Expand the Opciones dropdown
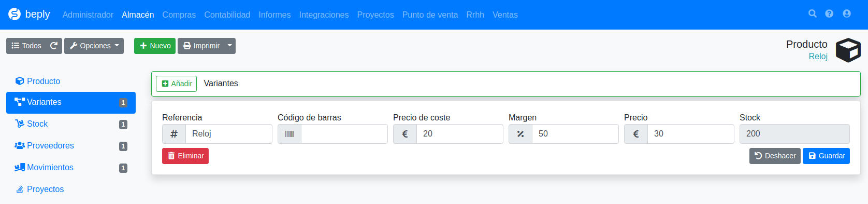 pyautogui.click(x=94, y=46)
